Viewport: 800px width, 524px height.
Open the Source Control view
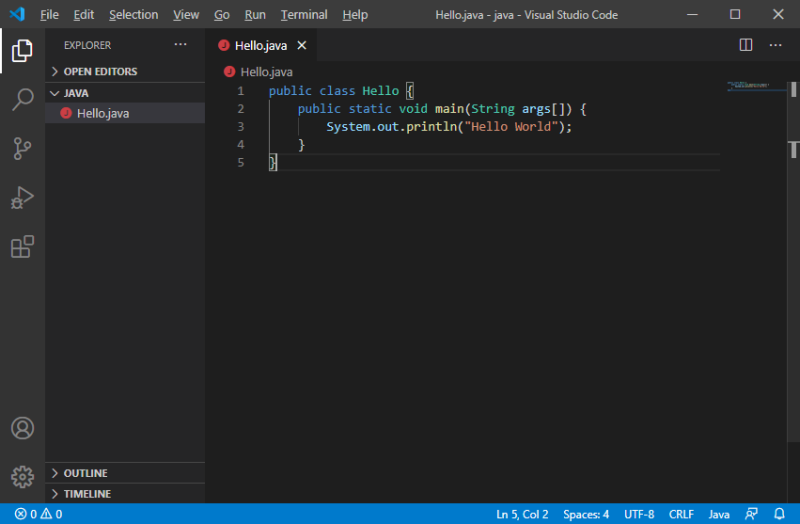pyautogui.click(x=22, y=148)
